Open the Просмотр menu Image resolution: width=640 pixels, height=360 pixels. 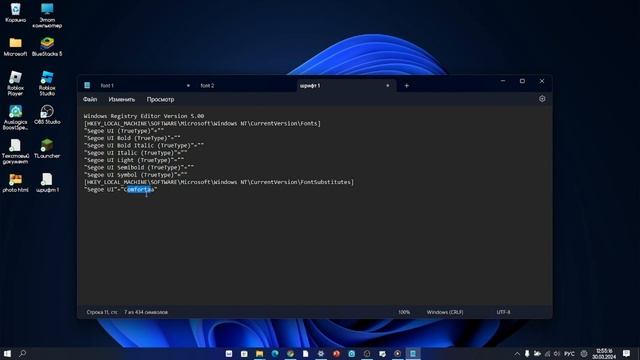pos(160,99)
